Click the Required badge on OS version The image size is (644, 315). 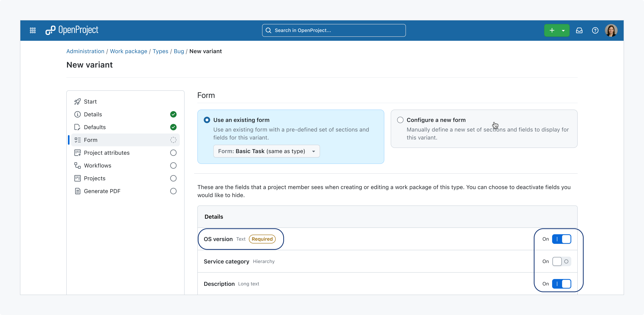click(262, 239)
